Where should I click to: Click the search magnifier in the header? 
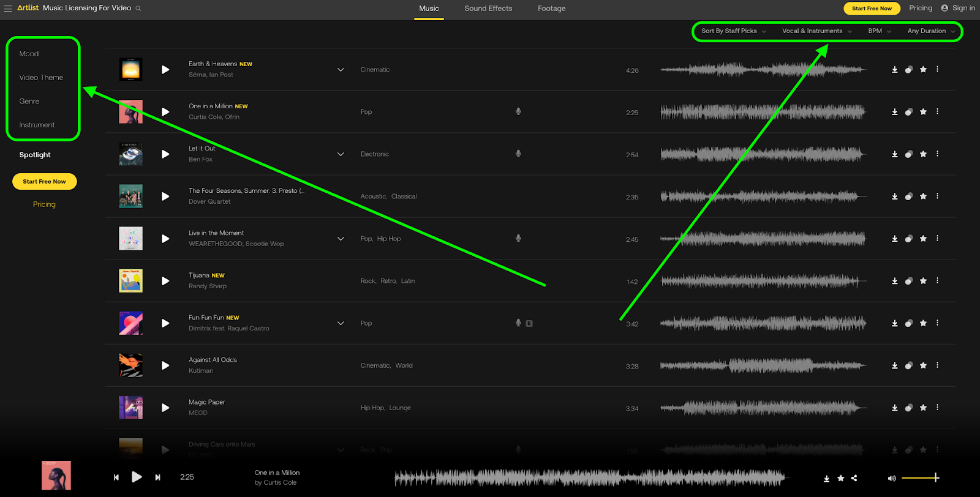138,9
